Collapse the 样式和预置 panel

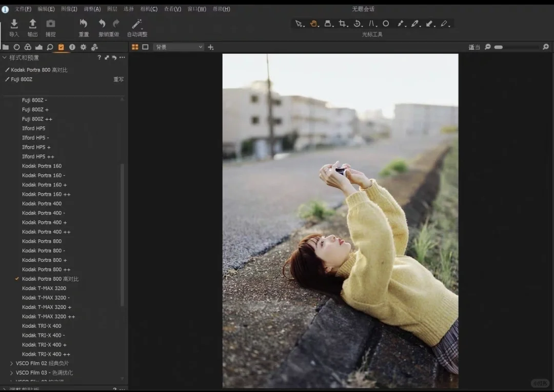(4, 57)
